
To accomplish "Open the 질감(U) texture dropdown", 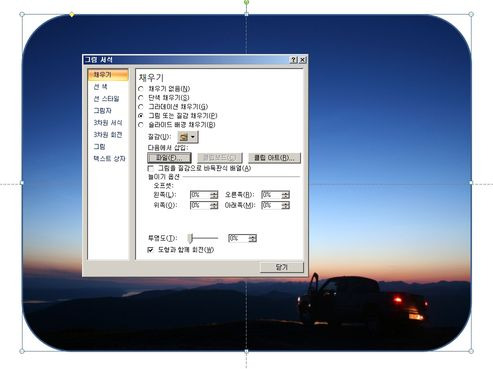I will point(188,137).
